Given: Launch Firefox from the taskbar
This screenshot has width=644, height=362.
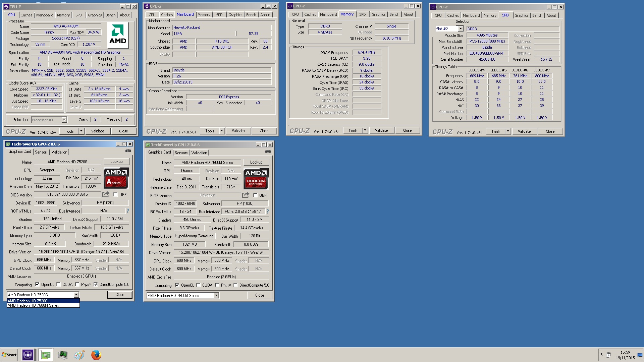Looking at the screenshot, I should point(96,355).
